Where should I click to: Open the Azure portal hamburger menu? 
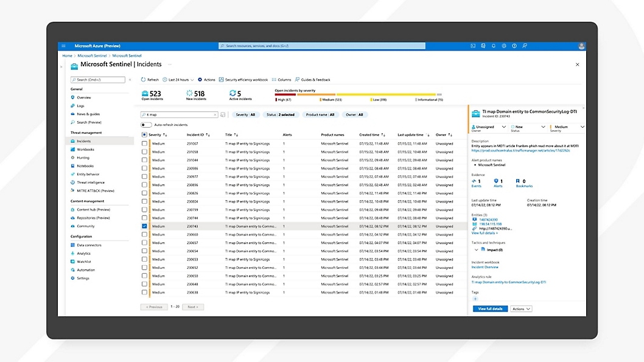[x=63, y=46]
